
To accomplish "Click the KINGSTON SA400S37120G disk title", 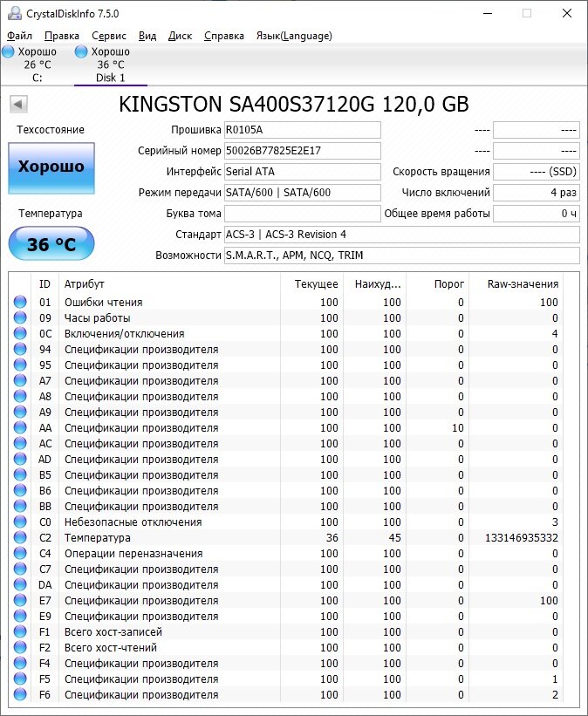I will click(x=294, y=104).
